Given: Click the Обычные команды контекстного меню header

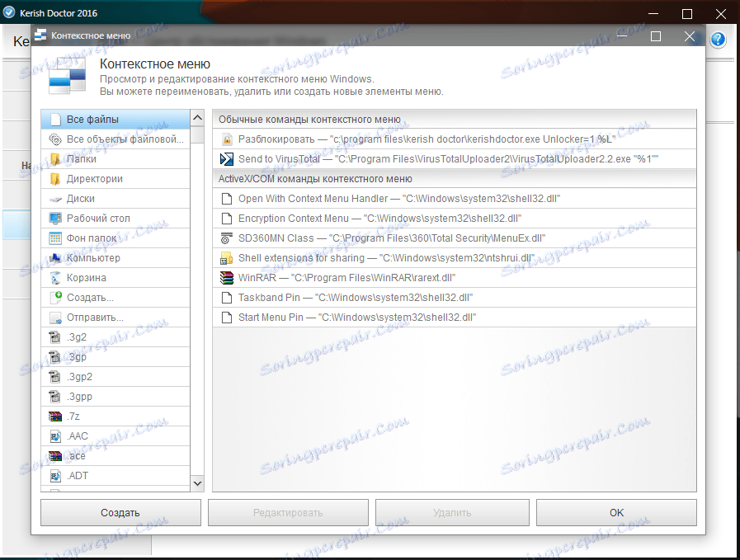Looking at the screenshot, I should pos(455,120).
